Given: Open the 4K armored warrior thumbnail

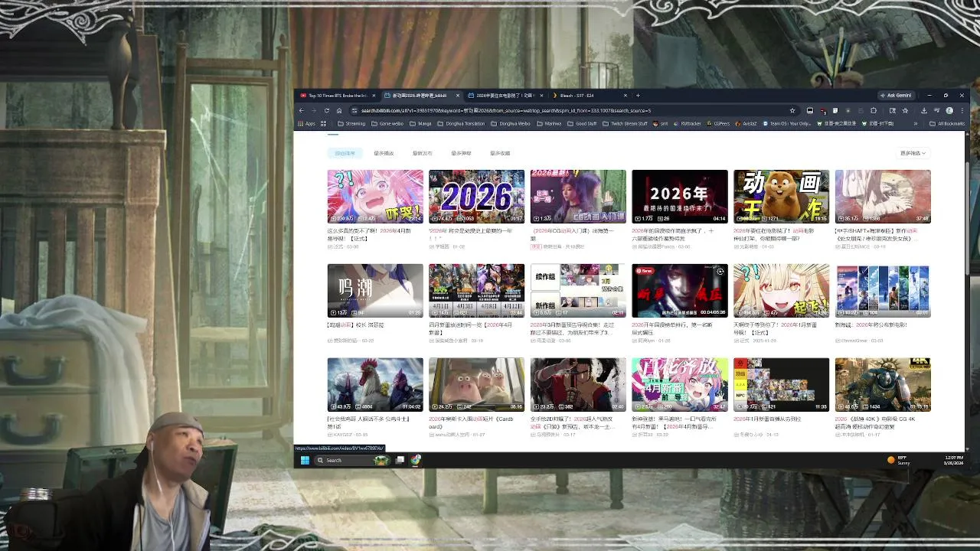Looking at the screenshot, I should point(883,385).
